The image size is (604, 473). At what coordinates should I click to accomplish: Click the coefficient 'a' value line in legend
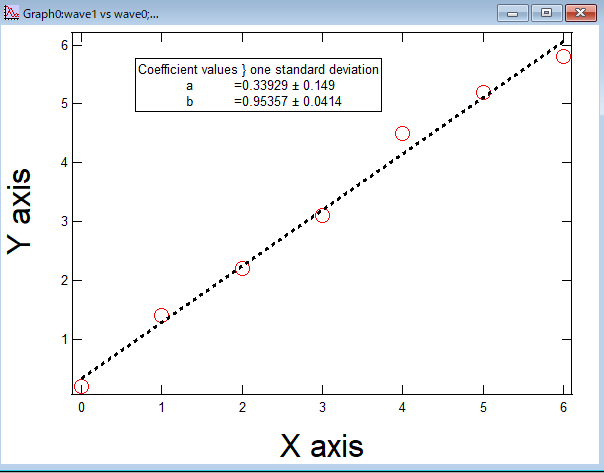[257, 85]
